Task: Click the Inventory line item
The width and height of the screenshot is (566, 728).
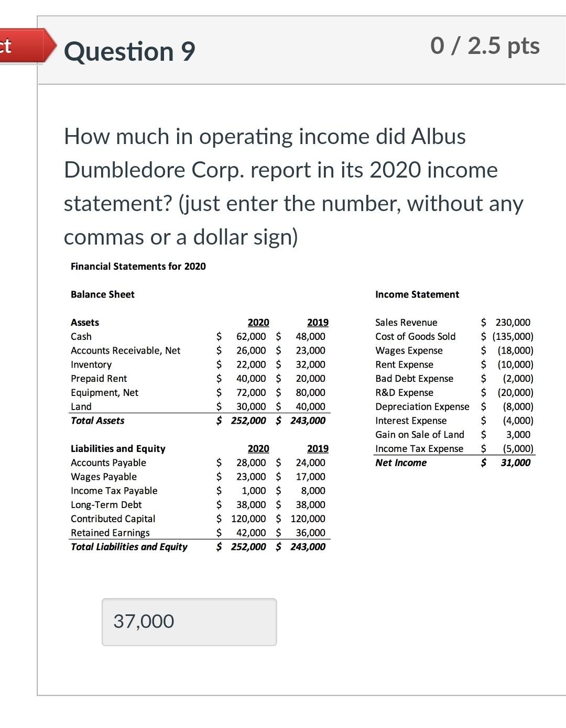Action: pyautogui.click(x=91, y=364)
